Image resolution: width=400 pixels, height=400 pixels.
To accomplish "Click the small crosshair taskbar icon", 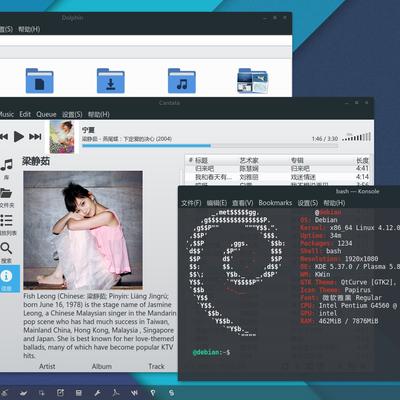I will [x=42, y=393].
